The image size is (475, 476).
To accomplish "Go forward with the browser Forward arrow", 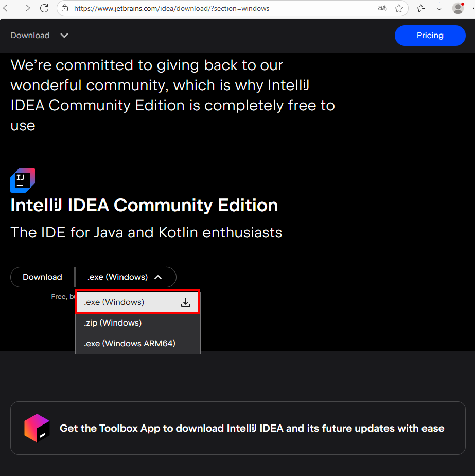I will (26, 8).
